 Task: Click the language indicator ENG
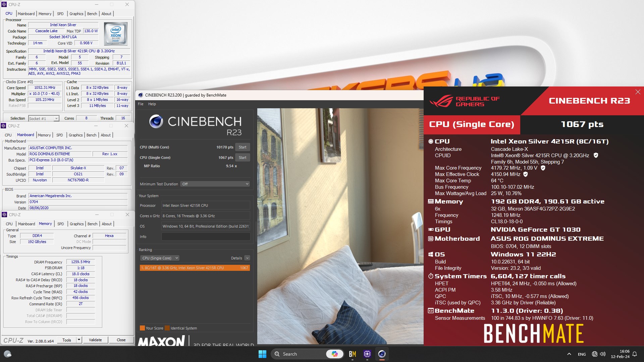(x=582, y=354)
